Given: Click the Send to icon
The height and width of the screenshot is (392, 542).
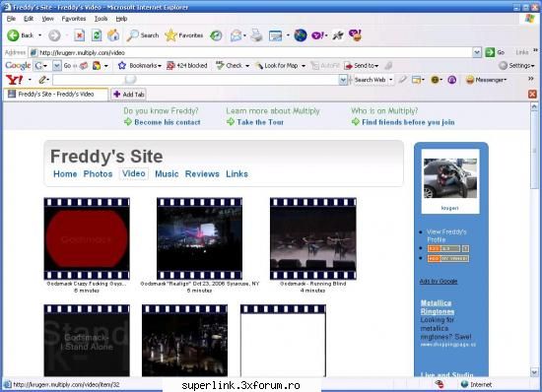Looking at the screenshot, I should (x=348, y=66).
